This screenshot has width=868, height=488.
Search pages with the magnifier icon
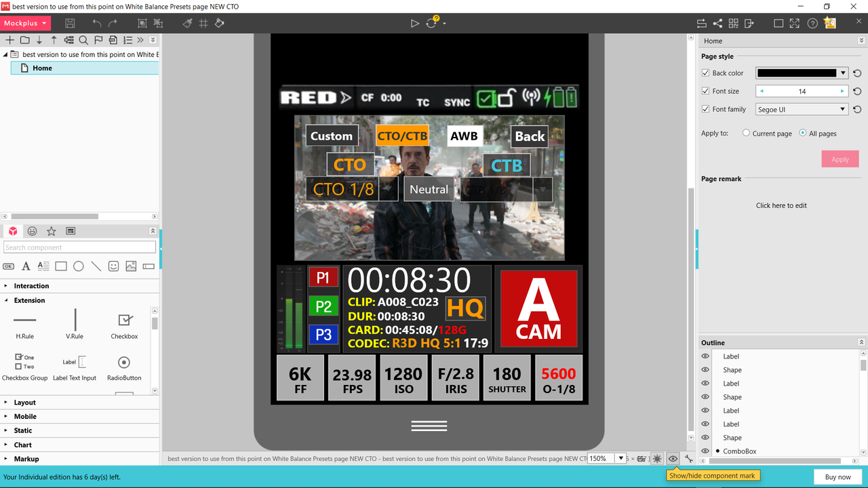click(x=84, y=40)
